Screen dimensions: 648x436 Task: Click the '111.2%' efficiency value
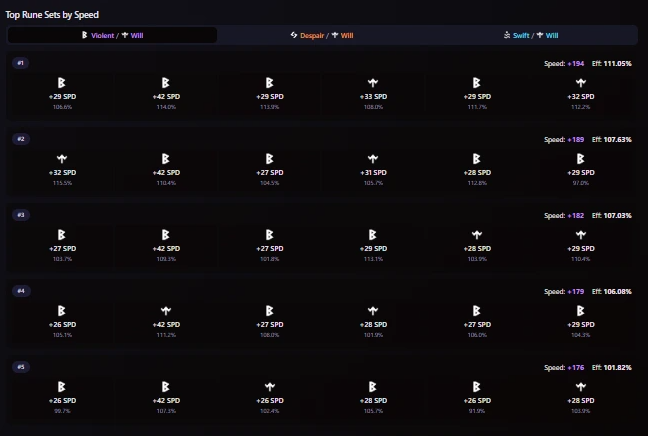[x=166, y=335]
